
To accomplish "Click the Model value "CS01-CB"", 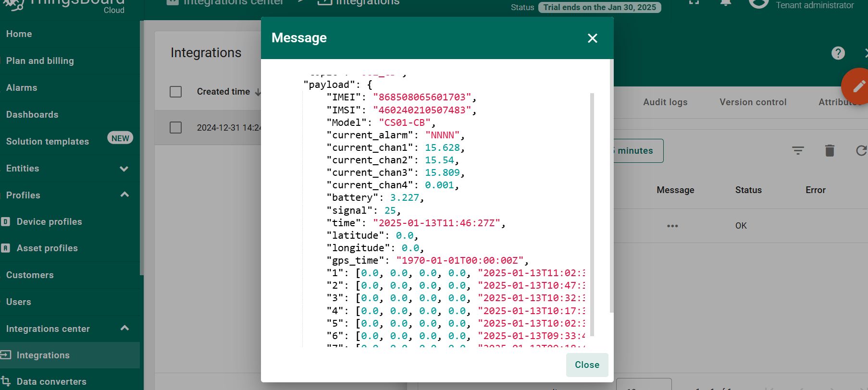I will coord(405,122).
